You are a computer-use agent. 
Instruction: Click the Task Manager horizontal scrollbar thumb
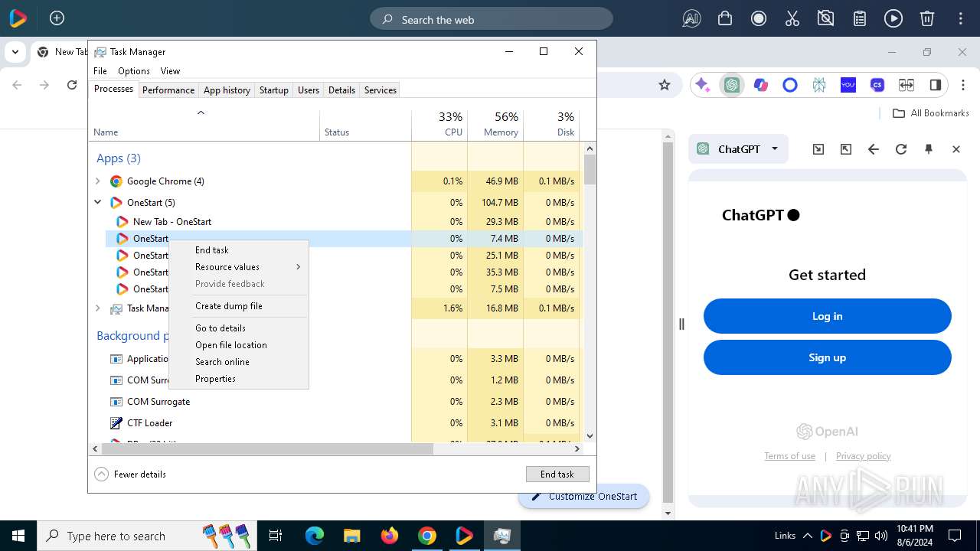[267, 449]
